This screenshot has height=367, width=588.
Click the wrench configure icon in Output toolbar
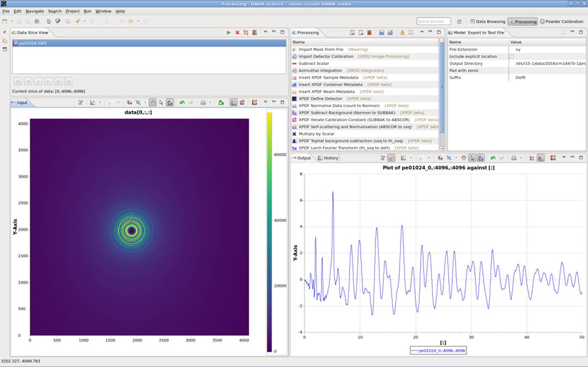(383, 158)
